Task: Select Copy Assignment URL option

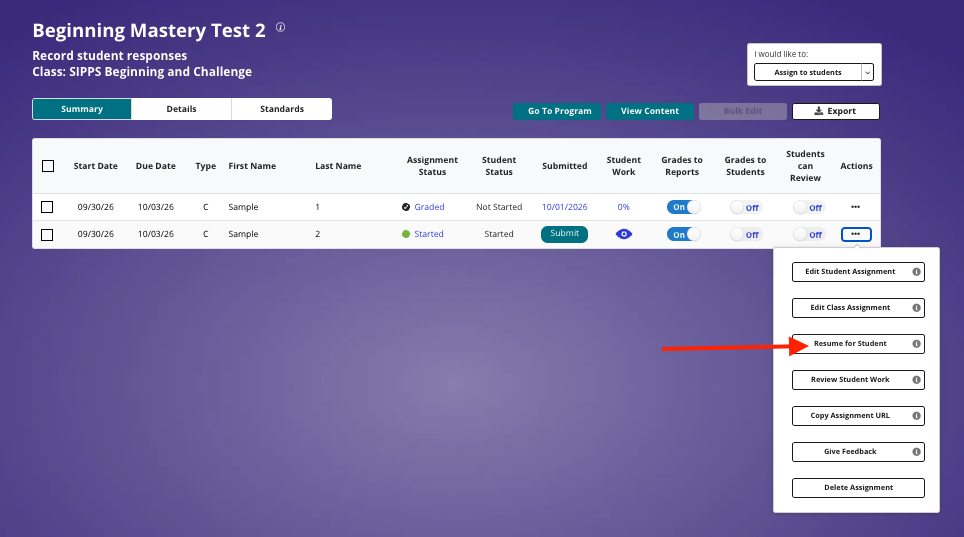Action: pyautogui.click(x=858, y=416)
